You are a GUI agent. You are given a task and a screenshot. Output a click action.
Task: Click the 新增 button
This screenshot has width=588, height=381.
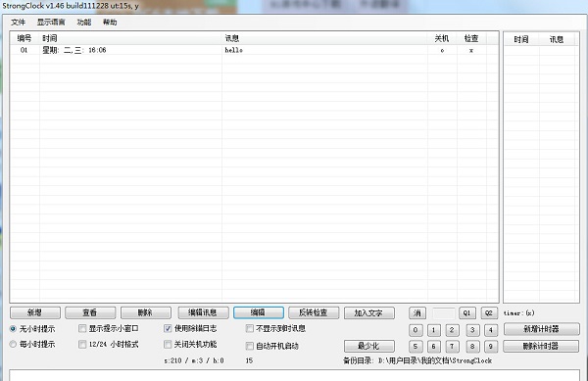[35, 312]
